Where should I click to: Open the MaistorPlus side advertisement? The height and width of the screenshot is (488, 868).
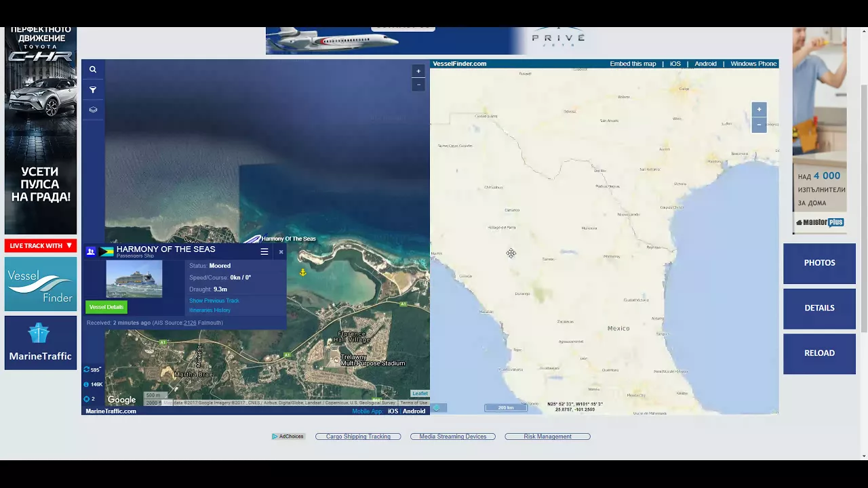click(819, 130)
